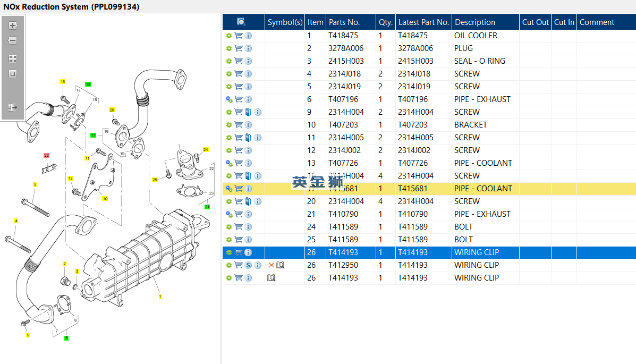Show info for the BRACKET row
This screenshot has height=364, width=636.
pos(248,125)
